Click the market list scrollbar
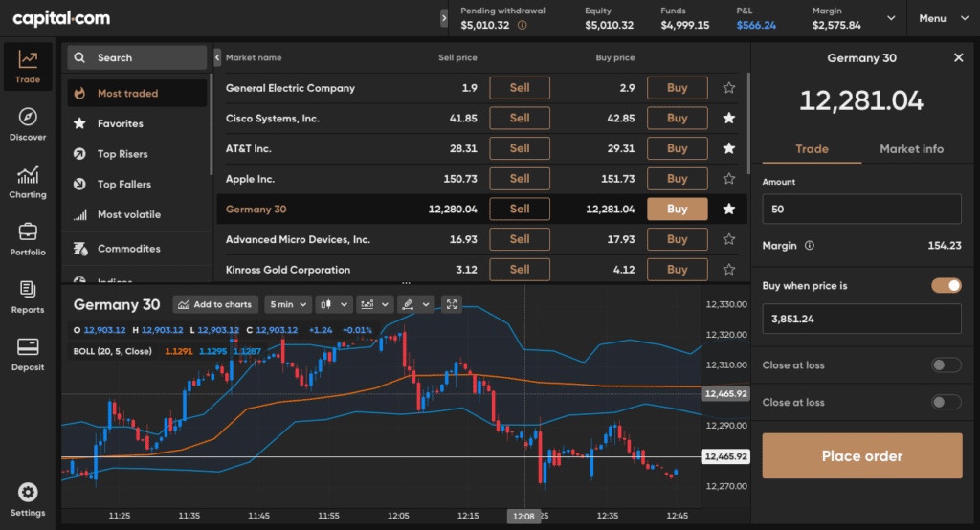Viewport: 980px width, 530px height. [748, 123]
